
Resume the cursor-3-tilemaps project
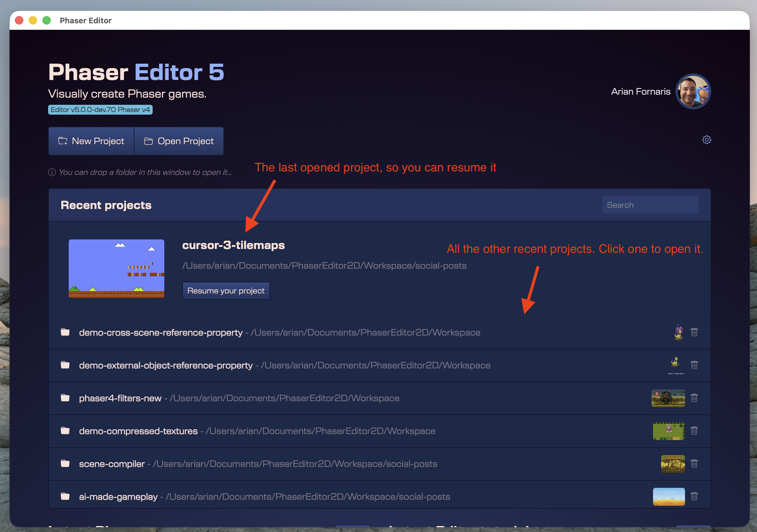pos(226,291)
